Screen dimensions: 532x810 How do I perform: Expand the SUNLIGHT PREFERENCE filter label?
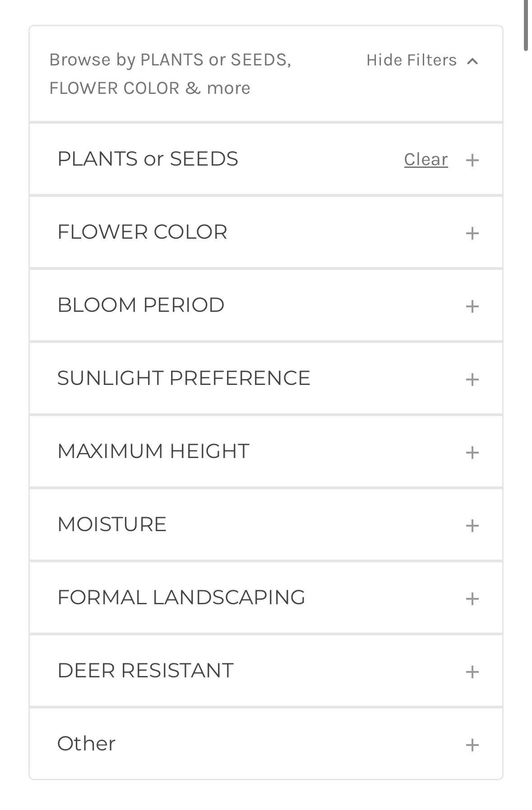click(x=184, y=378)
